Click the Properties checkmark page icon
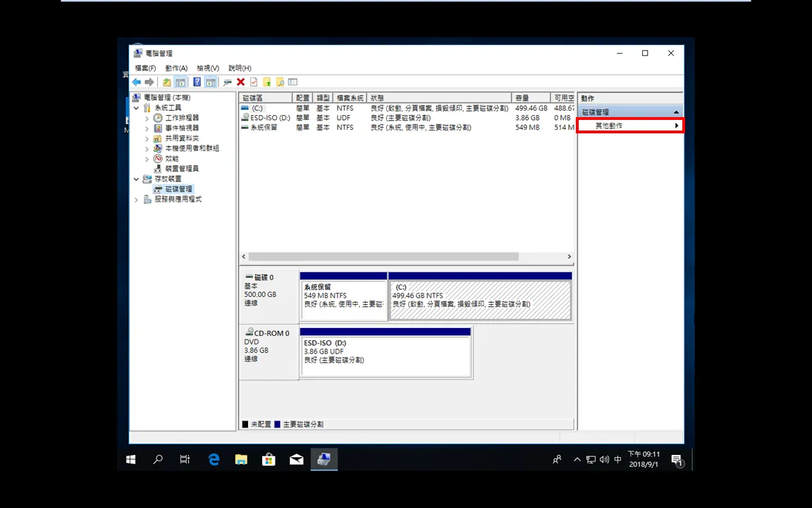 [x=254, y=82]
